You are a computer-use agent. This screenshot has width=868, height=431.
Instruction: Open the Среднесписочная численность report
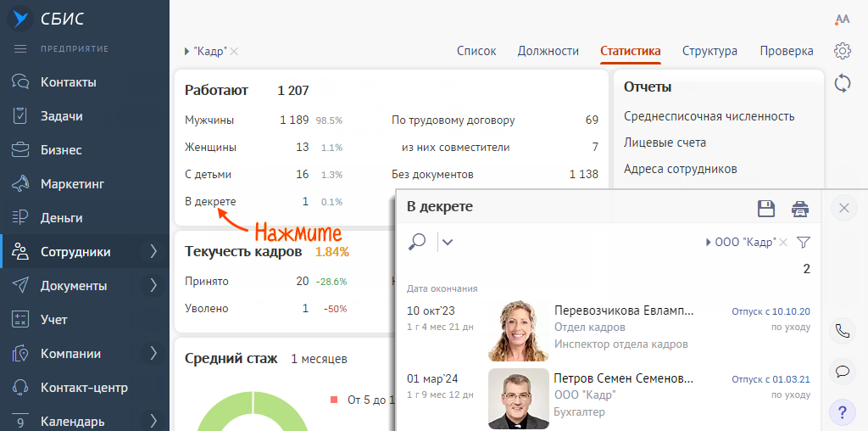(x=709, y=116)
